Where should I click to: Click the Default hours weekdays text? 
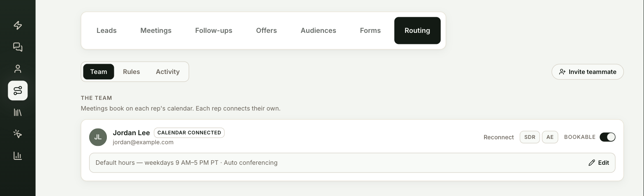tap(187, 163)
